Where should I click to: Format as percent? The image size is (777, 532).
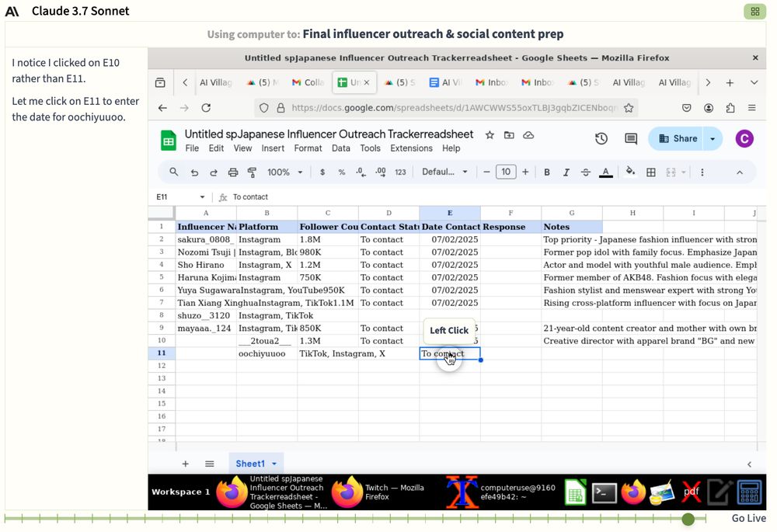point(341,172)
